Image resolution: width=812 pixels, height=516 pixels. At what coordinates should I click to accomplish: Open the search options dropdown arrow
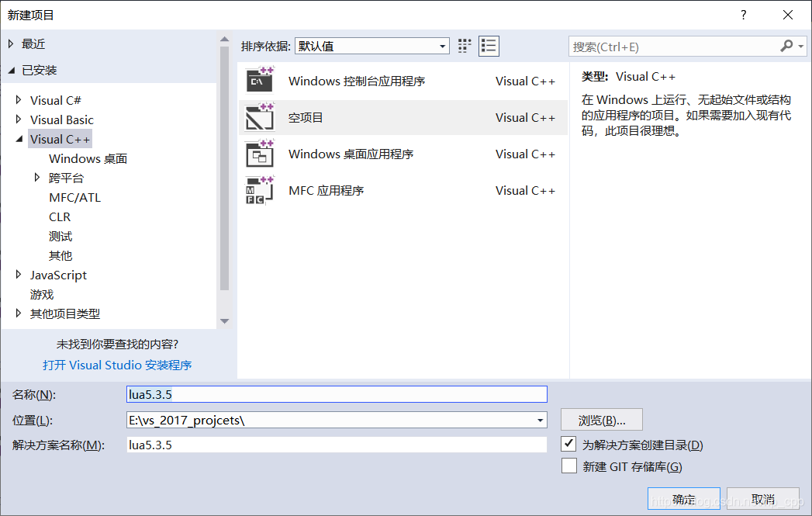(x=801, y=47)
